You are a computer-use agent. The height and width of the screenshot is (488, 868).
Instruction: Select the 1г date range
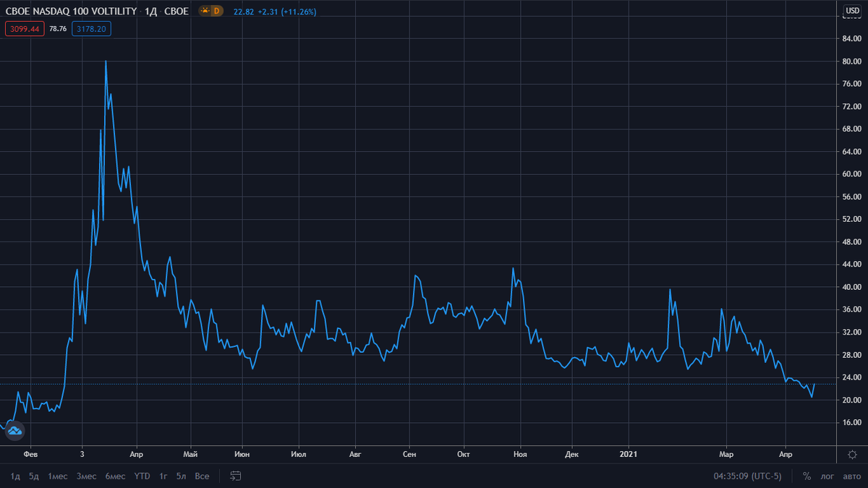coord(162,476)
